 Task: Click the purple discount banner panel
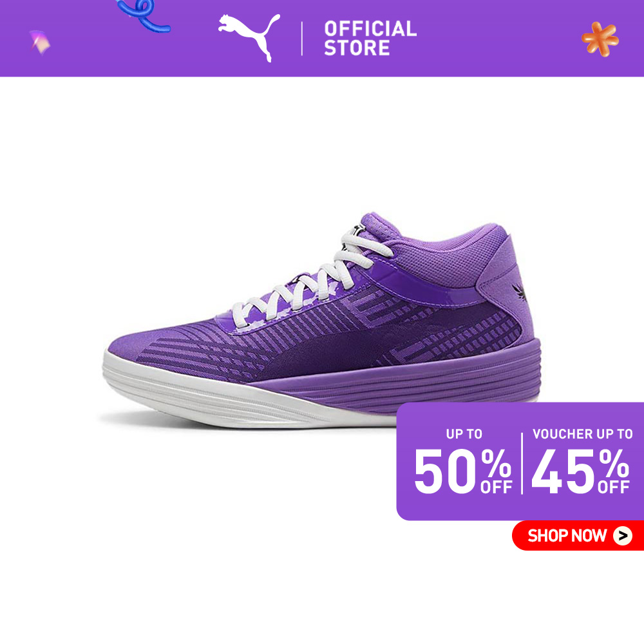click(x=520, y=461)
